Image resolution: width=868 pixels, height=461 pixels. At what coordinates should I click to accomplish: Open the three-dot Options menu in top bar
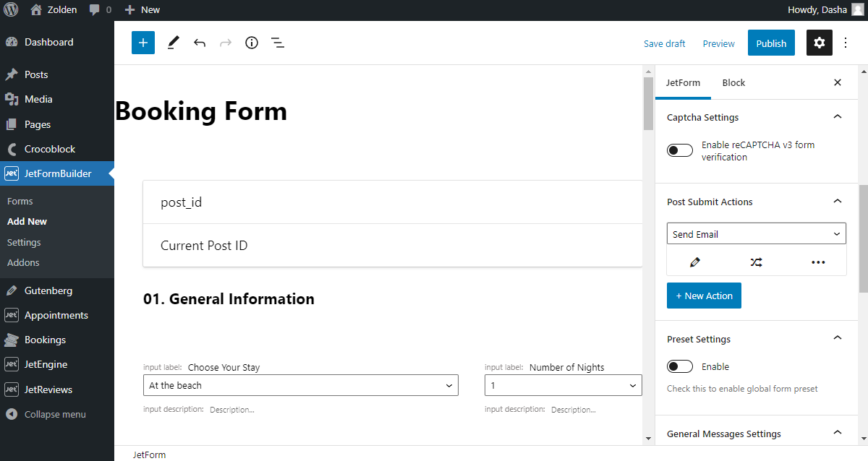846,43
